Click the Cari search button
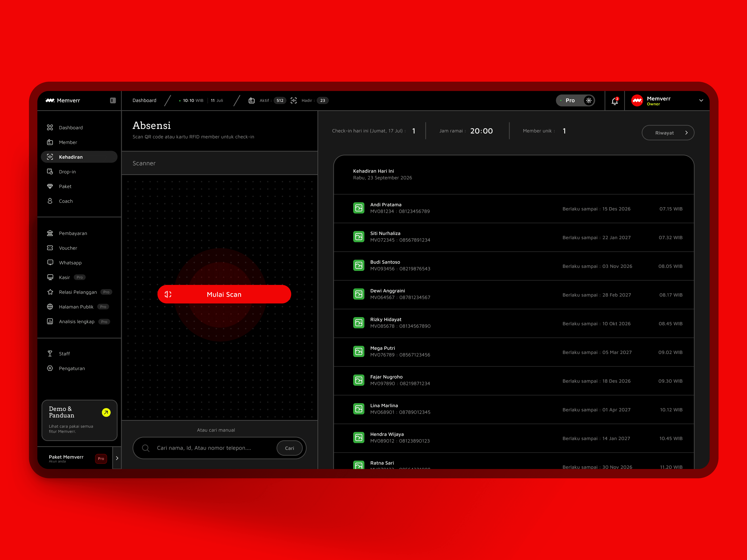747x560 pixels. (x=289, y=448)
